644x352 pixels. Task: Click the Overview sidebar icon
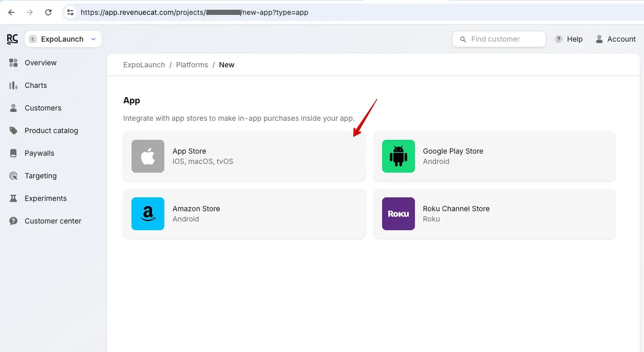pyautogui.click(x=14, y=63)
